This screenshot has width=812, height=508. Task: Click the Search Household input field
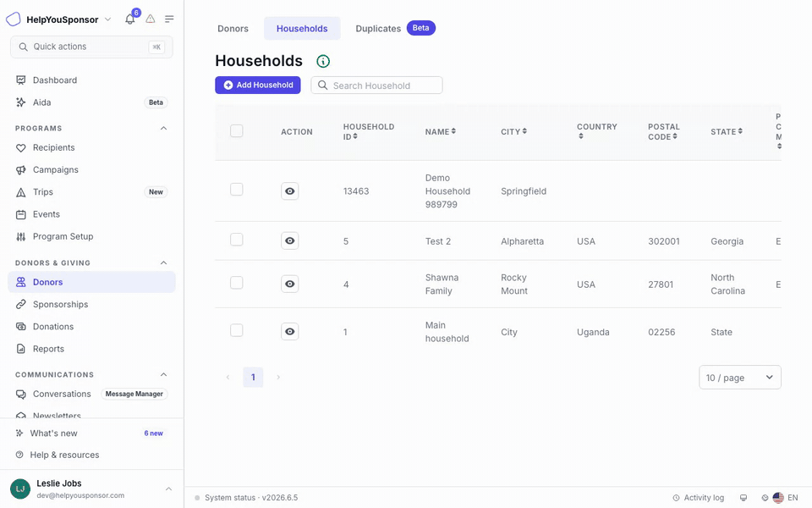(377, 86)
